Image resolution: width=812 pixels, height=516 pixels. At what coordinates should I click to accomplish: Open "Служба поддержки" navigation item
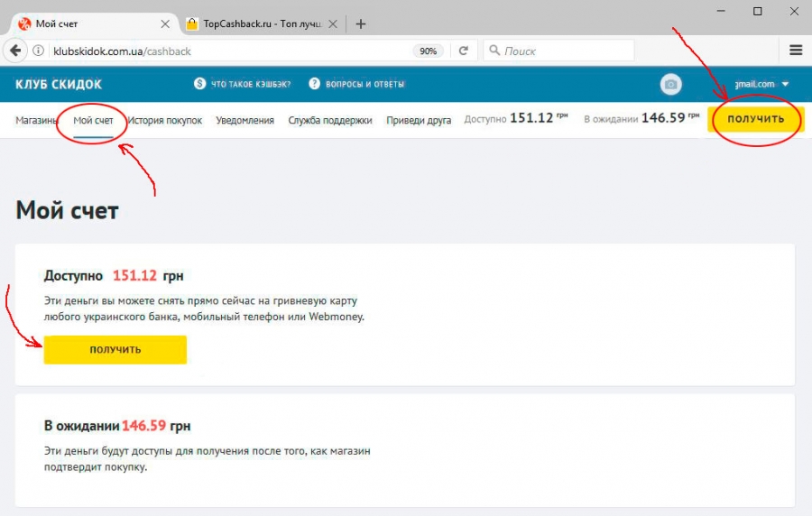point(330,120)
